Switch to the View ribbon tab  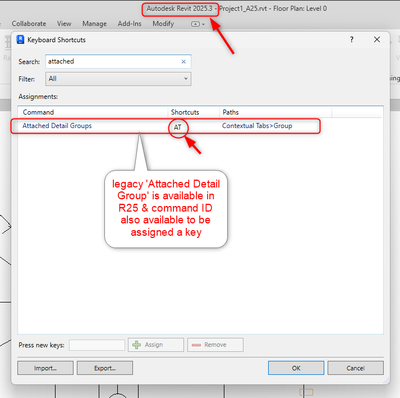point(64,24)
